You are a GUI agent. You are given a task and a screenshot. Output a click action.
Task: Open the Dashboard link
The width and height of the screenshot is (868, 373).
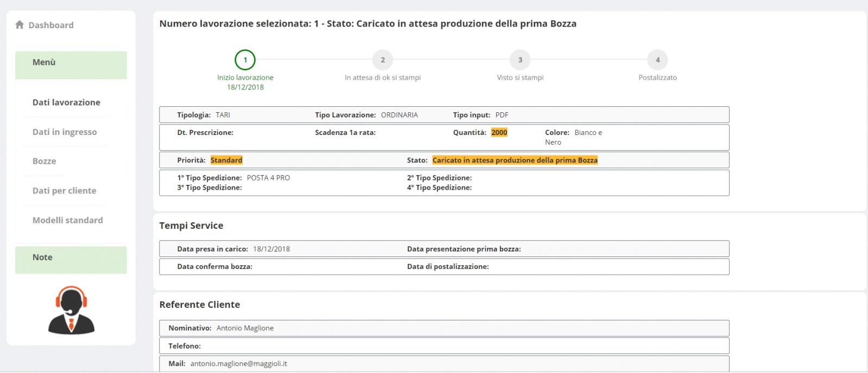click(x=51, y=25)
